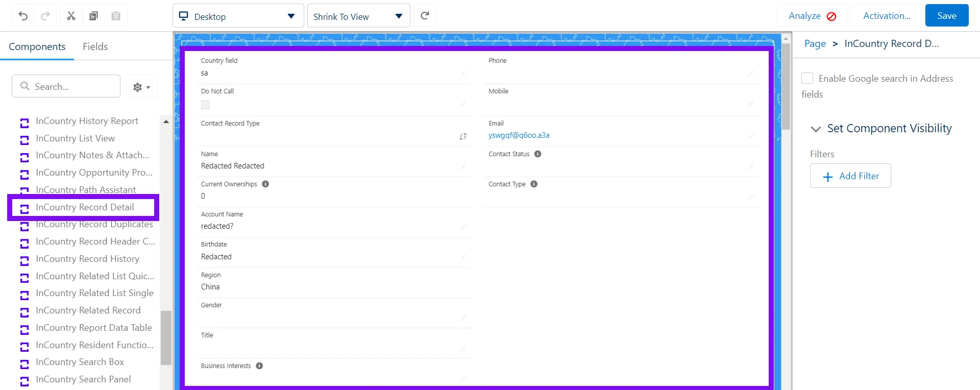Select InCountry Related List Quic... component
This screenshot has height=390, width=980.
(94, 276)
